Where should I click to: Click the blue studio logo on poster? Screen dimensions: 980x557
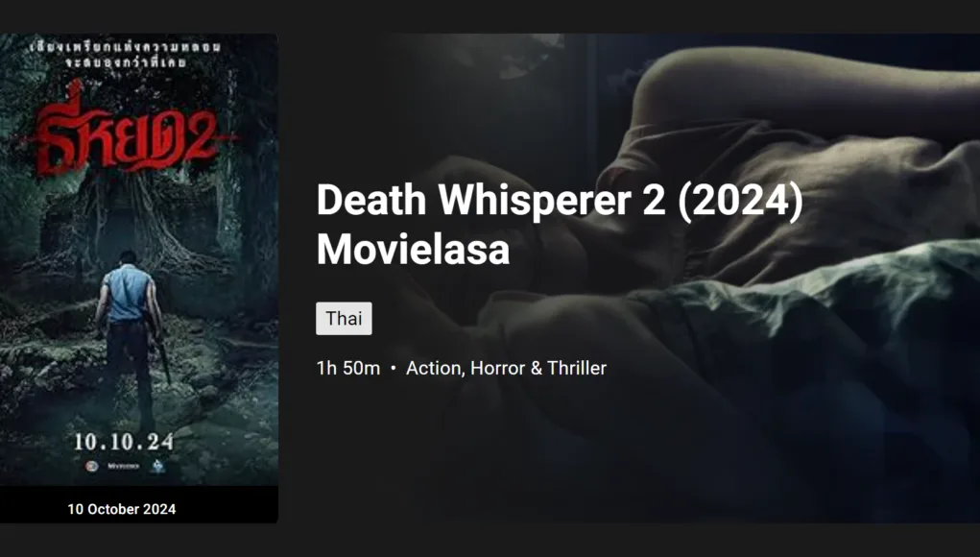coord(157,466)
